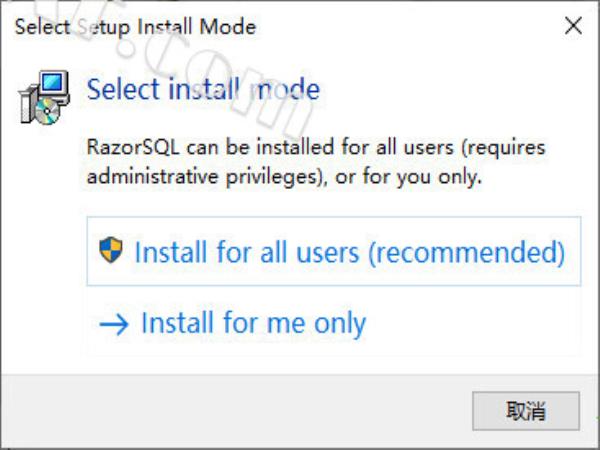Cancel setup with the 取消 button
This screenshot has width=600, height=450.
[526, 411]
